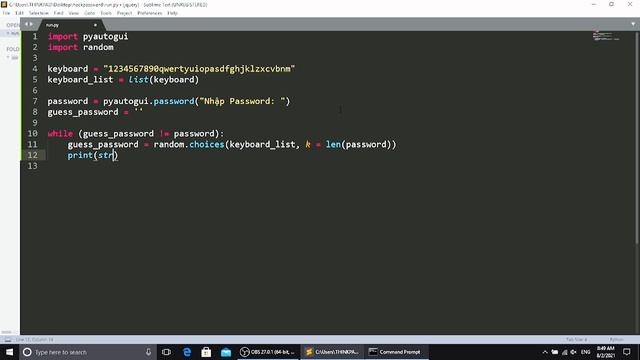The width and height of the screenshot is (640, 360).
Task: Open the Project menu
Action: tap(124, 13)
